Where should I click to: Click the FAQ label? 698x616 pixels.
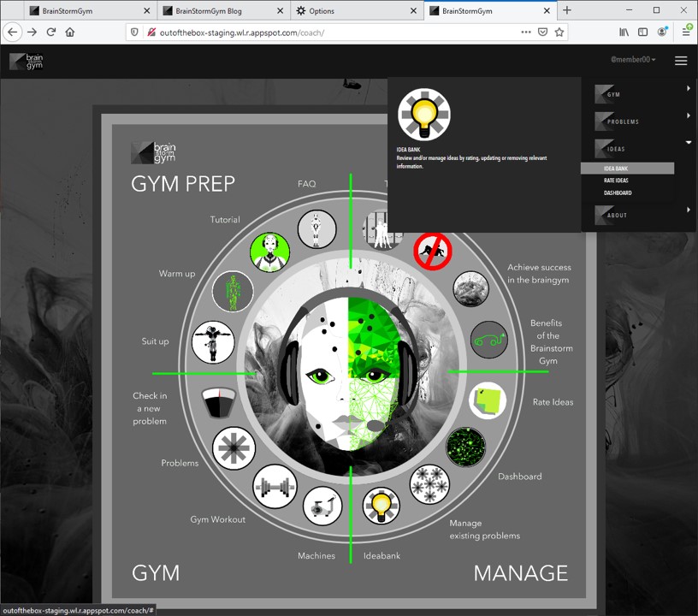307,183
